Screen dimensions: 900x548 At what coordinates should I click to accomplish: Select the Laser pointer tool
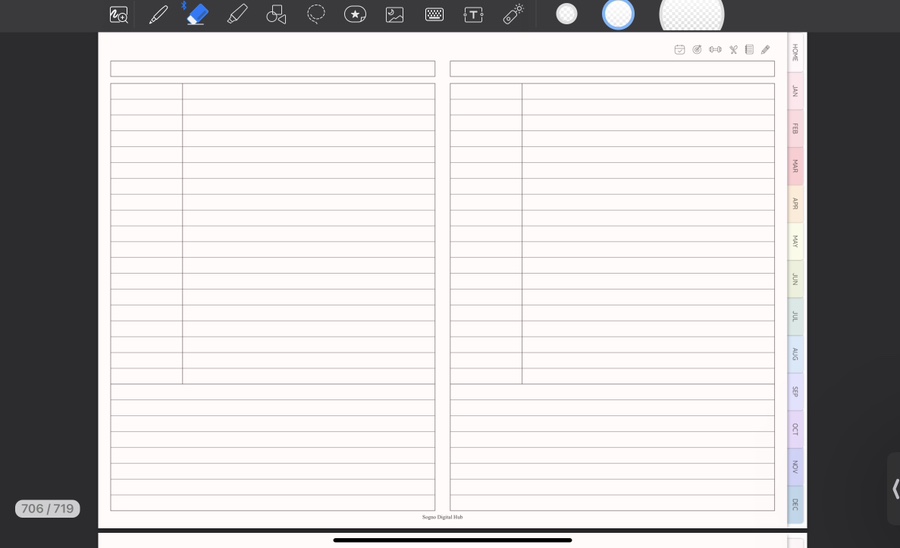pyautogui.click(x=513, y=14)
